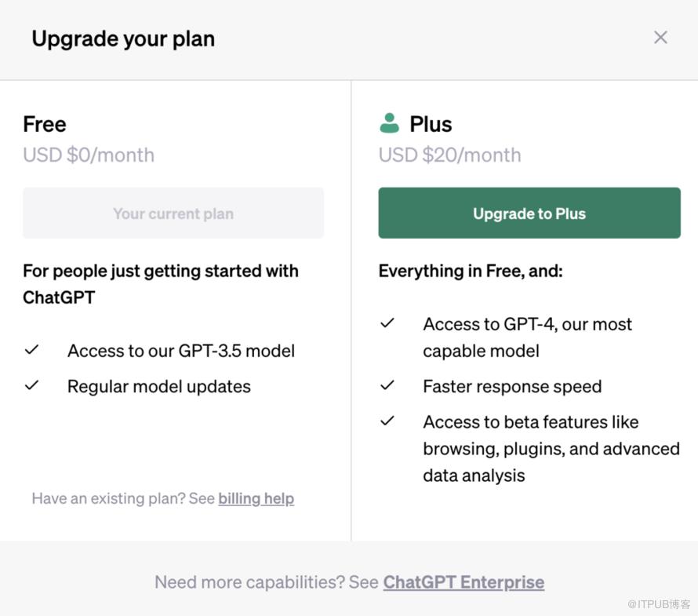The width and height of the screenshot is (698, 616).
Task: Click the USD $20/month price text
Action: click(x=449, y=155)
